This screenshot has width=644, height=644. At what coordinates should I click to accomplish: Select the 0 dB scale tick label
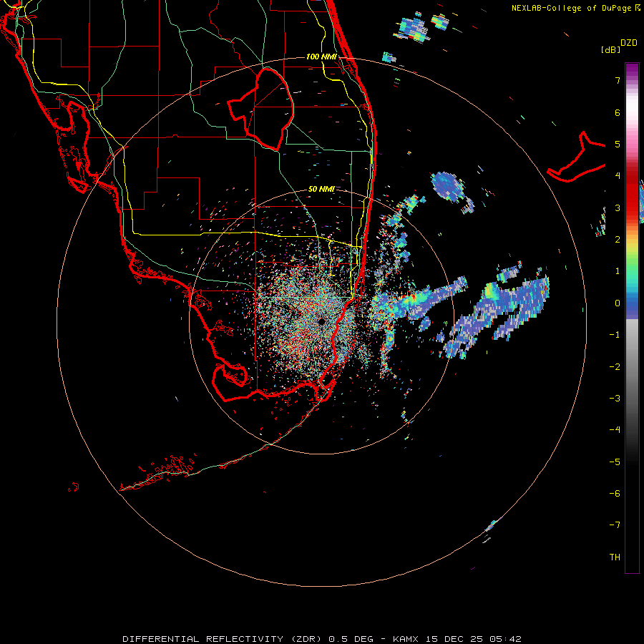(618, 303)
